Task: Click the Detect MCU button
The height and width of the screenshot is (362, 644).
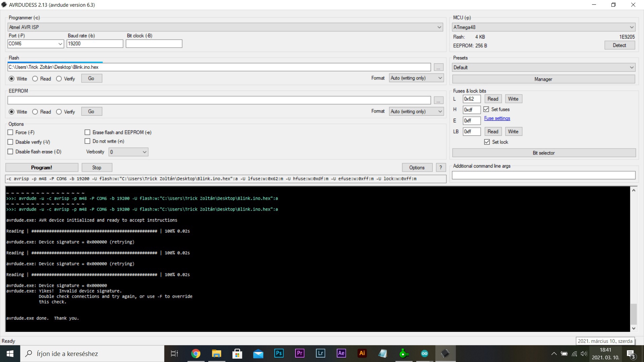Action: pos(619,45)
